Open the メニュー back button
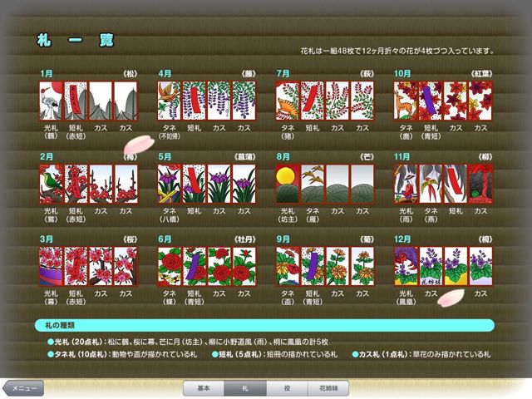 coord(24,388)
